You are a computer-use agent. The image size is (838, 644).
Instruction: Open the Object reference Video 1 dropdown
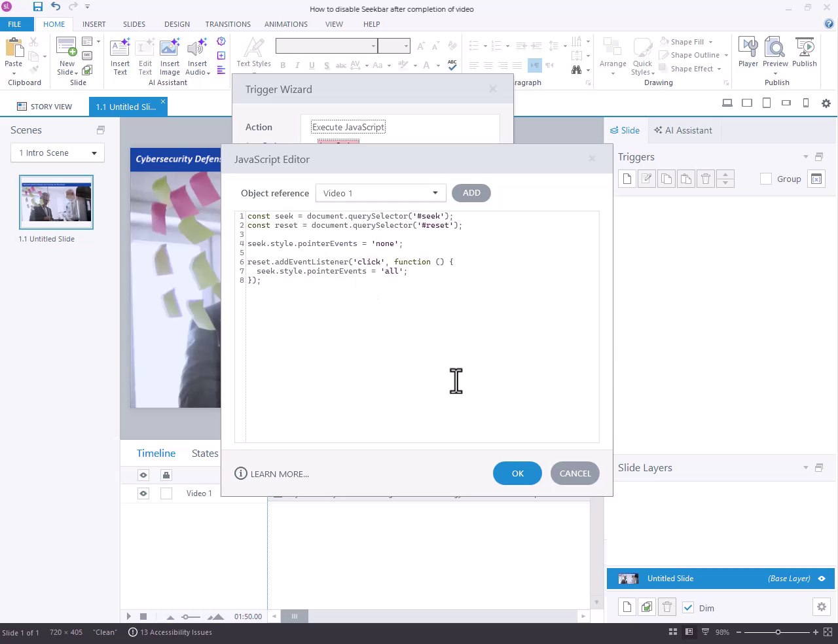tap(380, 193)
